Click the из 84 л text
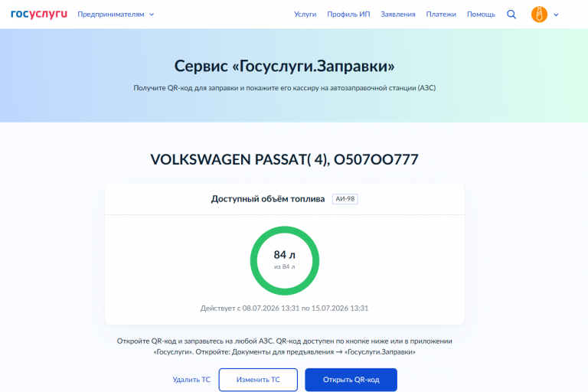 click(x=285, y=266)
